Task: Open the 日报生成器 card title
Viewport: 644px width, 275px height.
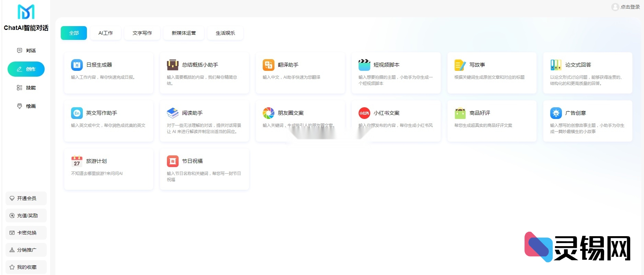Action: click(99, 65)
